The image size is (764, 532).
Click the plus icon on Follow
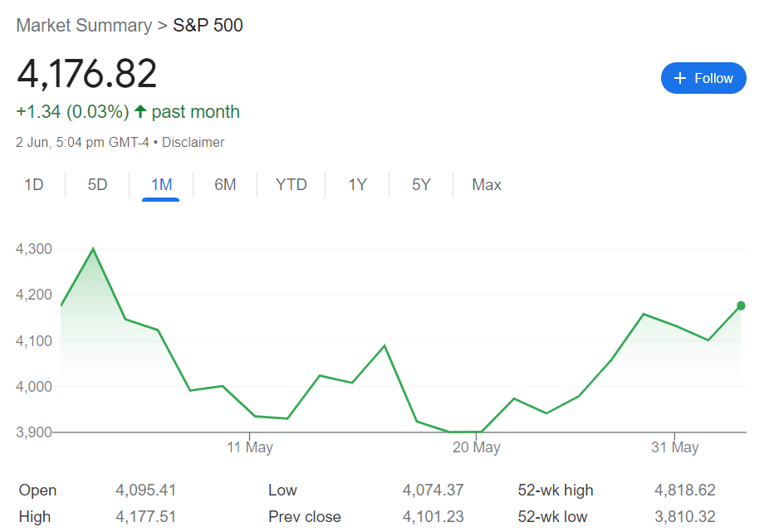(680, 78)
